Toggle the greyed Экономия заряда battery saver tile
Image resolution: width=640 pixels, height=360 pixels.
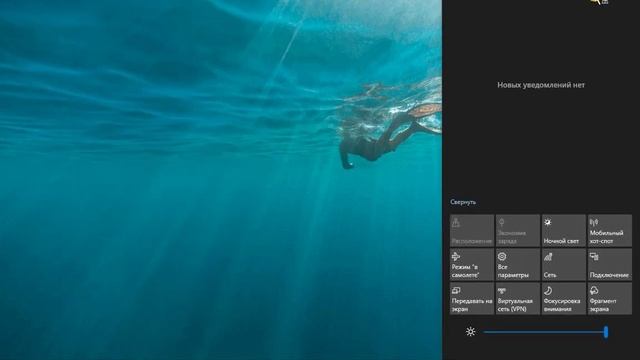coord(518,231)
